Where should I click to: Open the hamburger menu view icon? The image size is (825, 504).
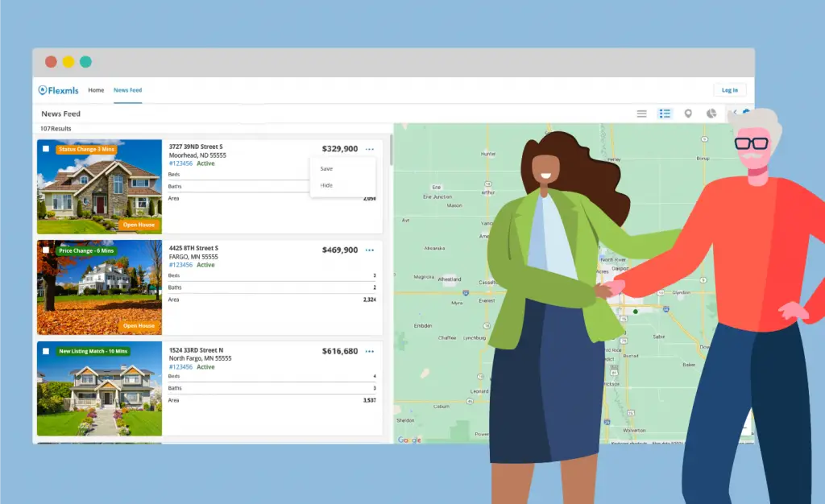tap(641, 114)
